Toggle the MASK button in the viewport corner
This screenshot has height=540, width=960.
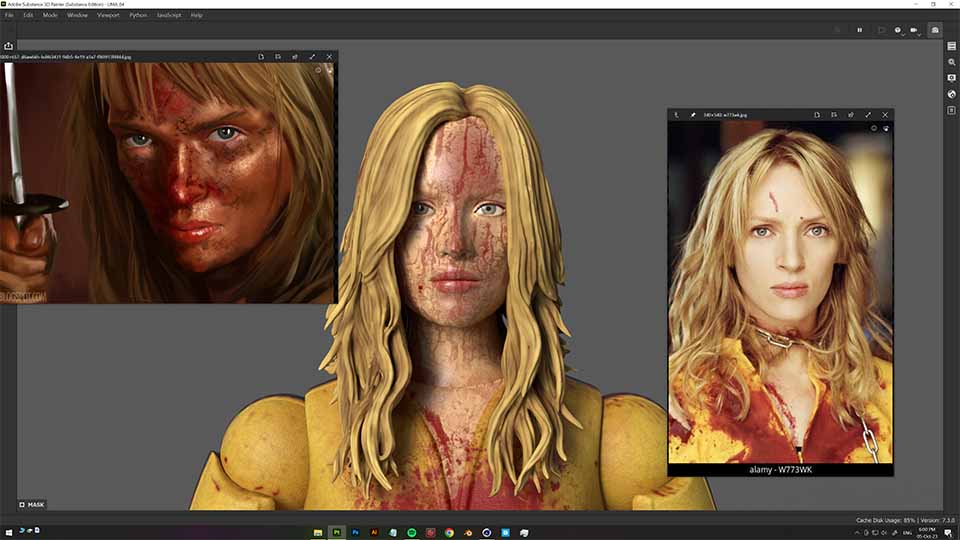click(x=32, y=505)
